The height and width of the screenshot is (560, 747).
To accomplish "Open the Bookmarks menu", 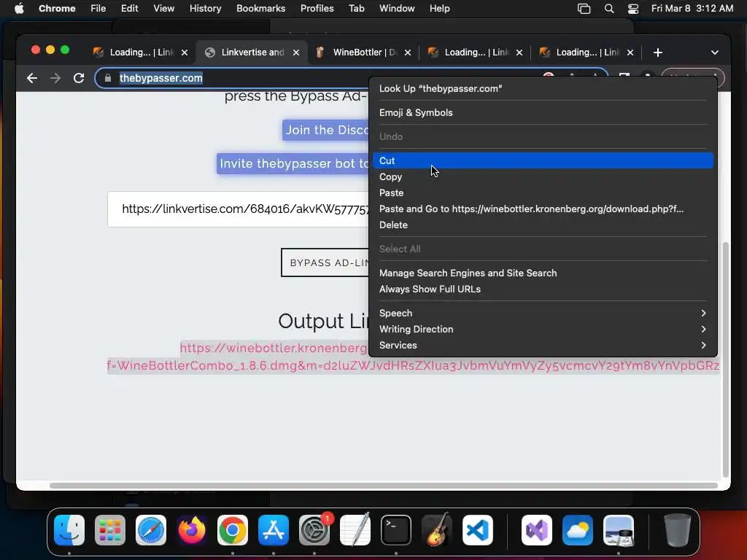I will point(260,9).
